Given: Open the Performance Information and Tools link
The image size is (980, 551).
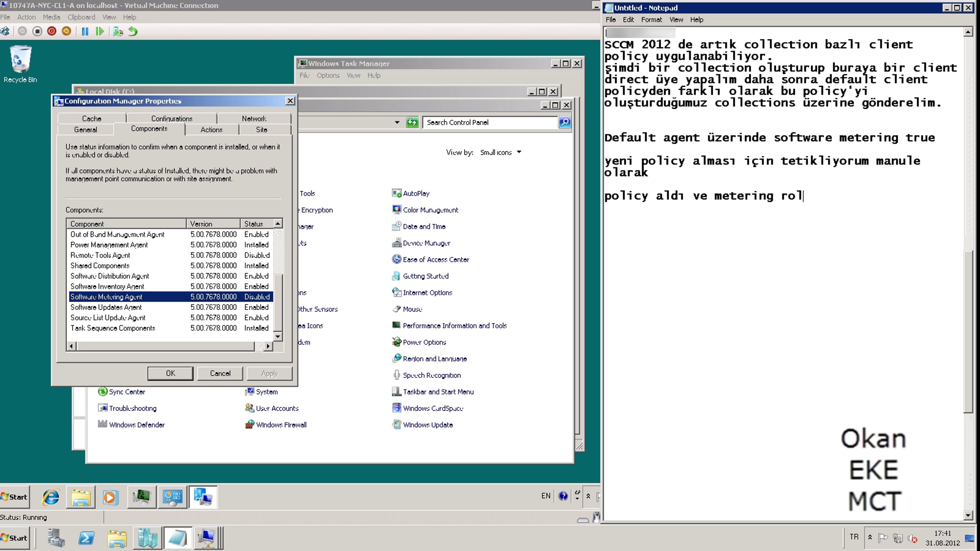Looking at the screenshot, I should click(450, 326).
